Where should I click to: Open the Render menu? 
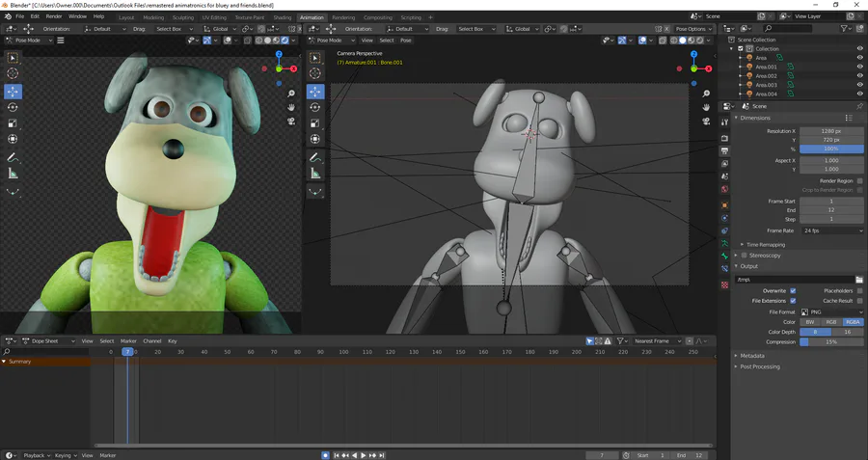coord(54,16)
